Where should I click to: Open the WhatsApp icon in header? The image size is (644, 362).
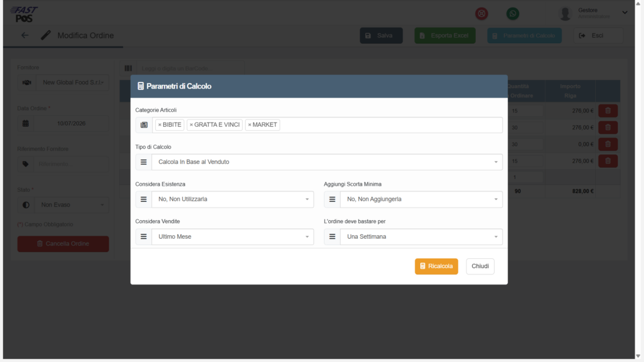(x=513, y=14)
